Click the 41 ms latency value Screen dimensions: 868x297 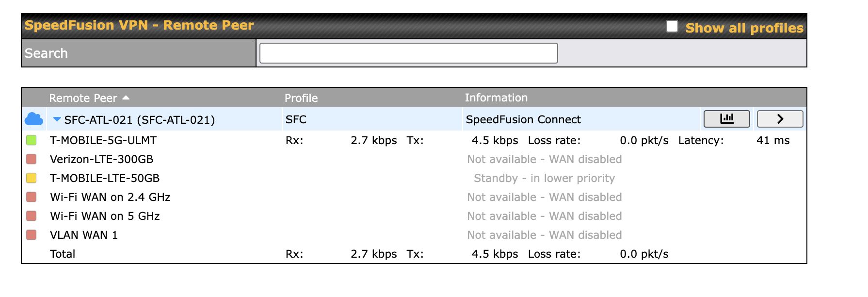coord(773,140)
